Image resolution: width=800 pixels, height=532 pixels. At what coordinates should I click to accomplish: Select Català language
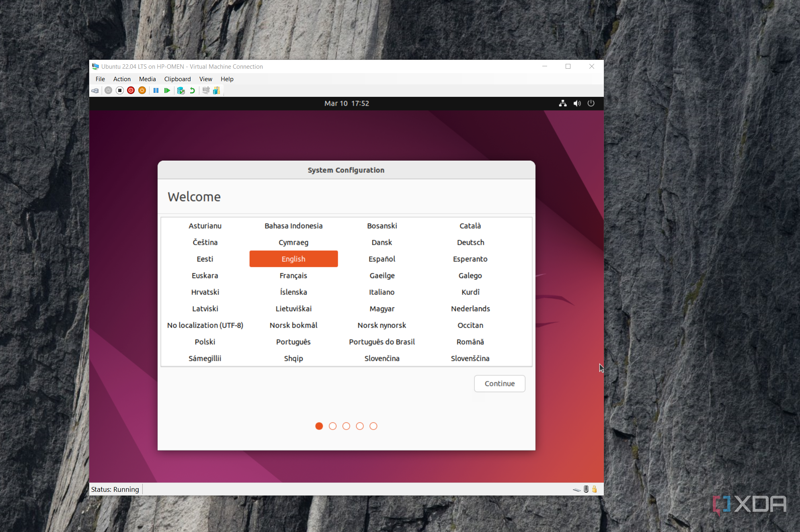click(470, 226)
